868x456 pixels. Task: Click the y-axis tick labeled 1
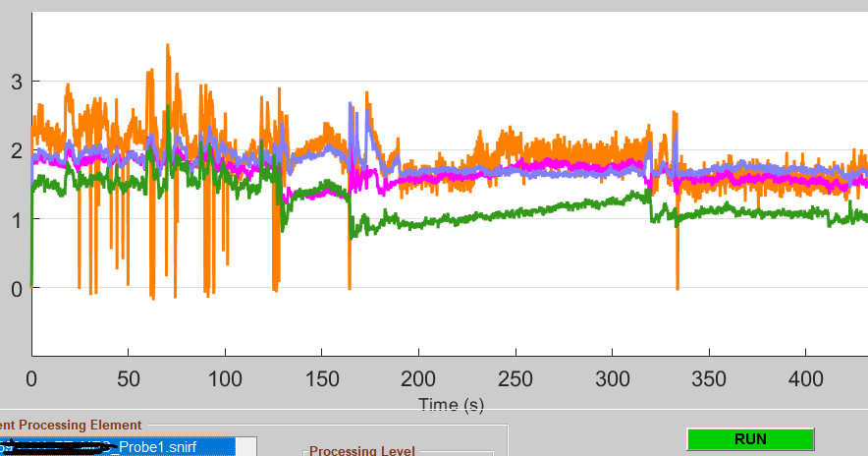tap(15, 219)
